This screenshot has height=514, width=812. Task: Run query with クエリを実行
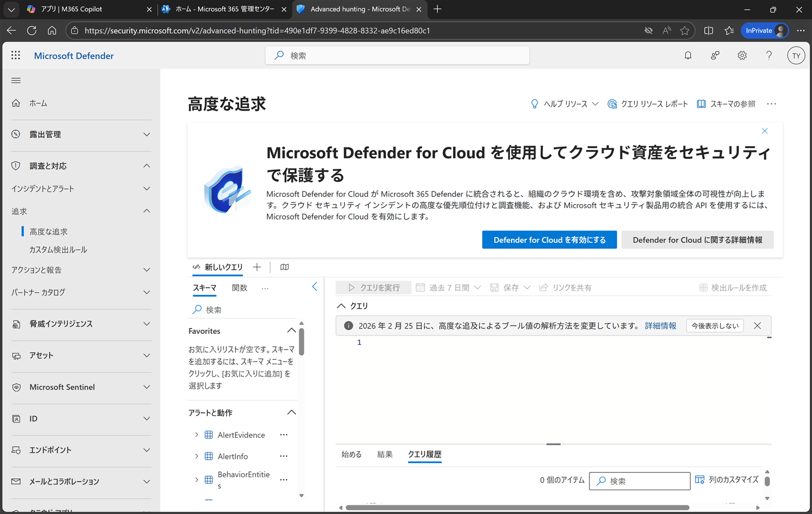coord(374,287)
